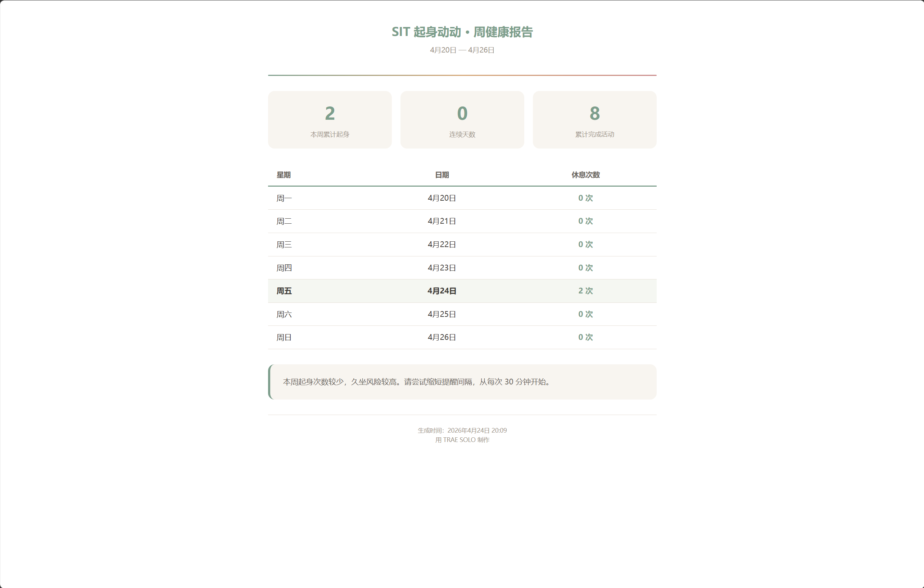Click the sedentary risk advice box
Screen dimensions: 924x588
462,382
